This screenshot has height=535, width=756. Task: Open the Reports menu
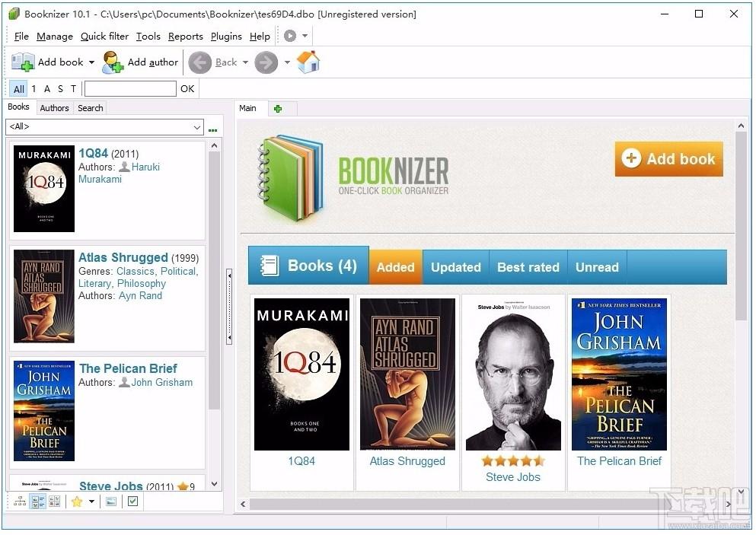[186, 37]
